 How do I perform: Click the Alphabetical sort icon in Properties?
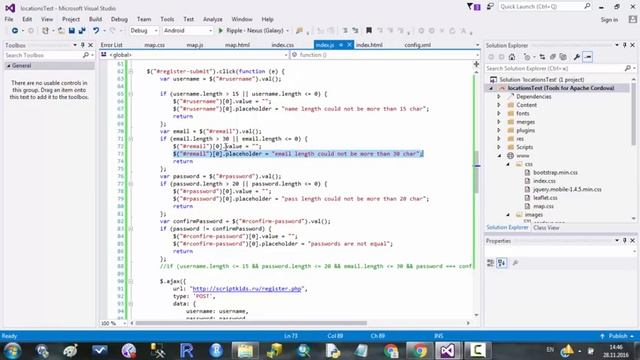(502, 263)
